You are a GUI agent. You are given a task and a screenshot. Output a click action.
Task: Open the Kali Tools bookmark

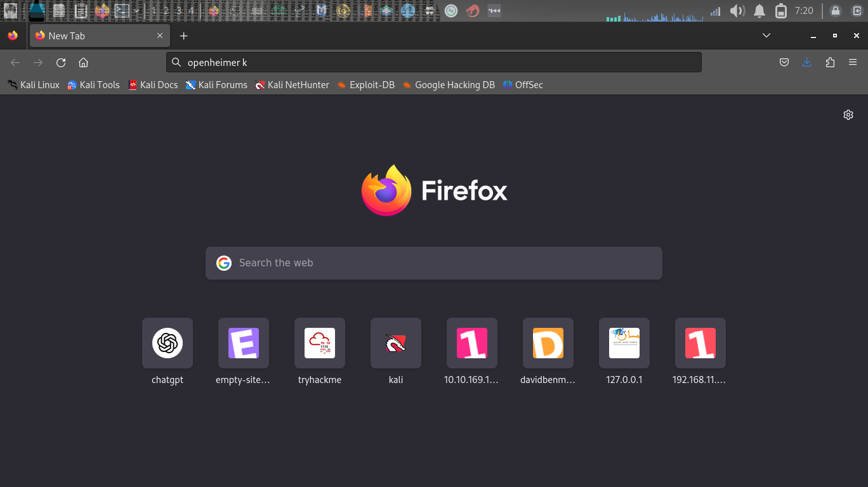click(93, 85)
